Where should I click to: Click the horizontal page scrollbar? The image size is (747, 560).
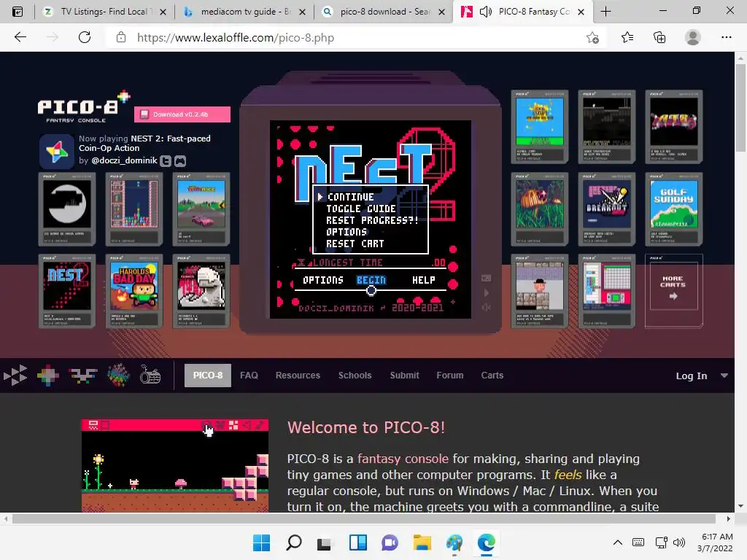coord(364,518)
